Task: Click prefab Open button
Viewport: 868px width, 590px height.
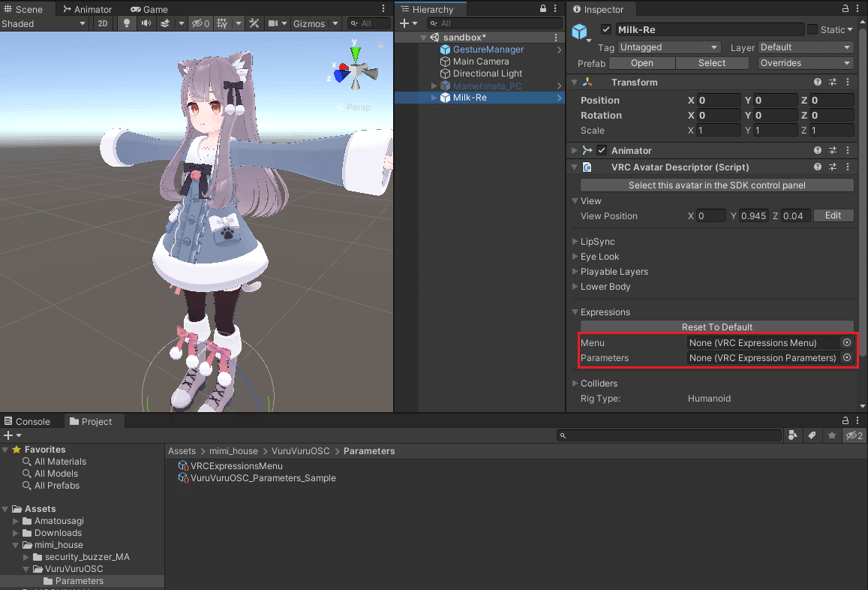Action: [641, 62]
